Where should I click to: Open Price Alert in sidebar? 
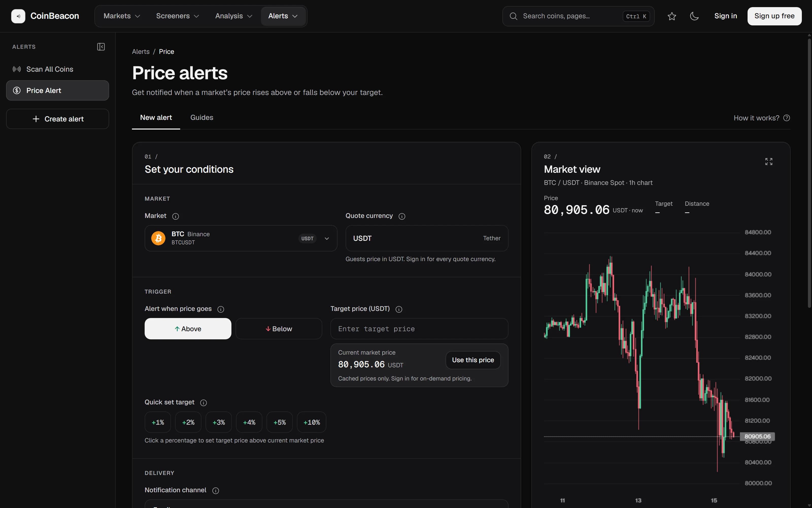pos(58,90)
